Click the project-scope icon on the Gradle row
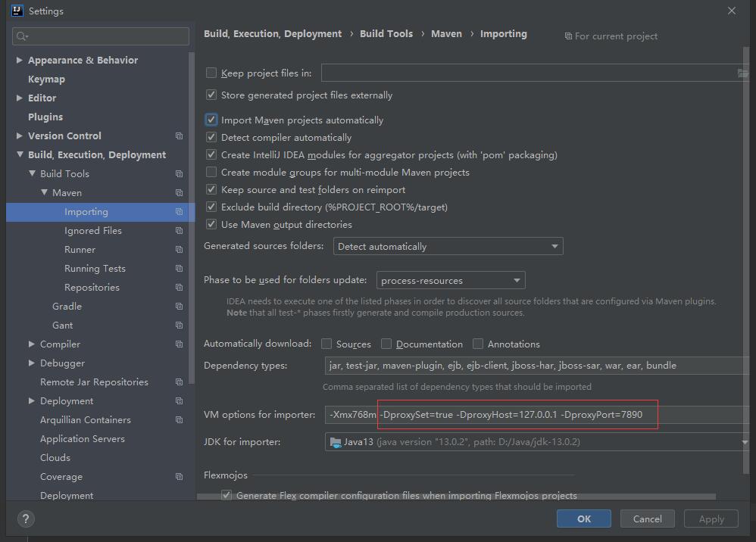The image size is (756, 542). click(x=179, y=307)
